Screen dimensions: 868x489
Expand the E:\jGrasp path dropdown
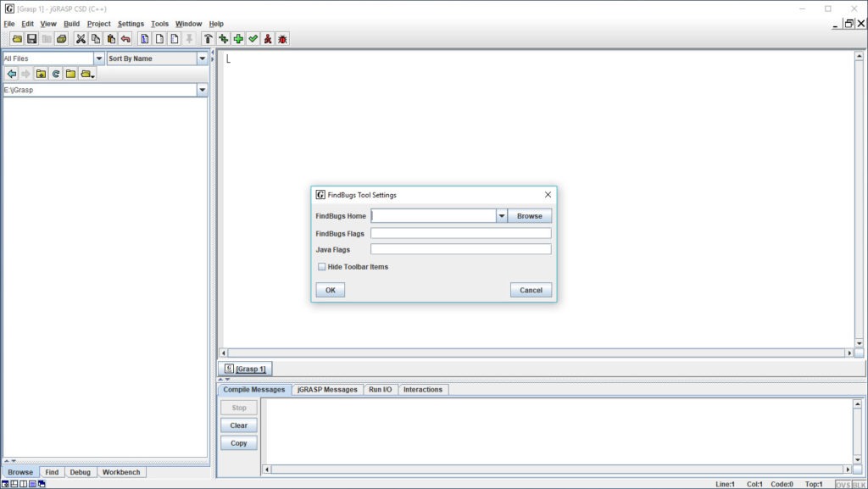point(202,90)
